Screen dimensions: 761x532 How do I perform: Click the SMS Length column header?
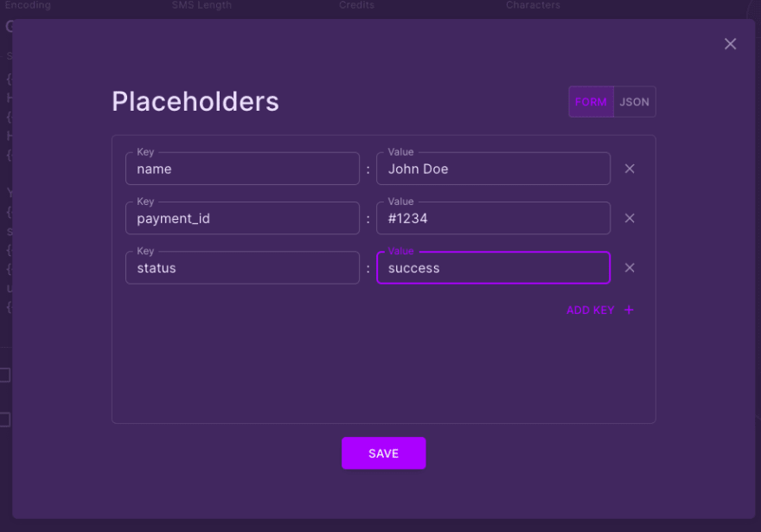point(201,5)
